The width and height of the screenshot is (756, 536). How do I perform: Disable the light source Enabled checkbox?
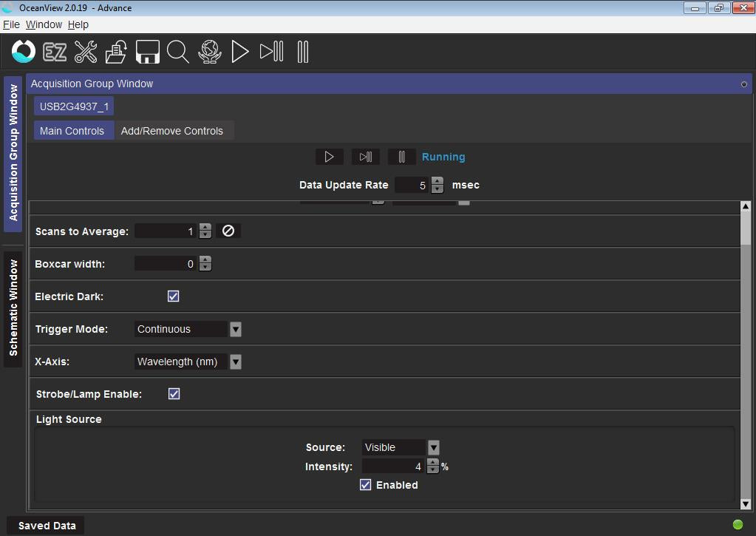coord(365,485)
